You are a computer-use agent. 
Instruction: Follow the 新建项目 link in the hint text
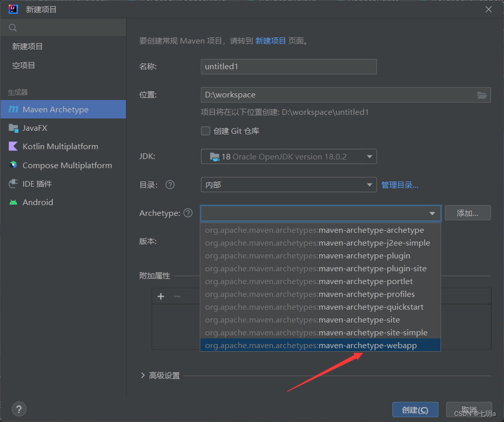pos(270,41)
